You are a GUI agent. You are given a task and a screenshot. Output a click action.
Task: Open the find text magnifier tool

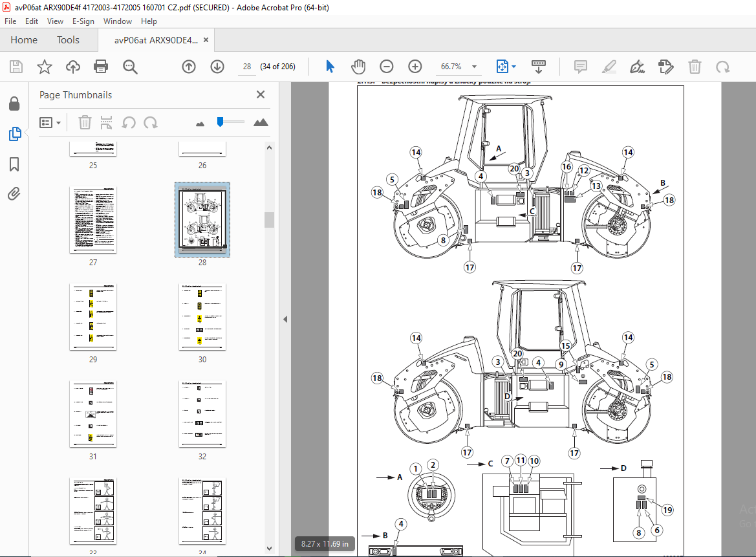coord(130,67)
